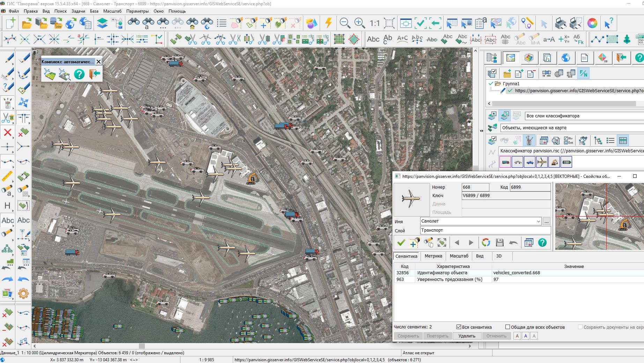The image size is (644, 363).
Task: Click the Zoom In magnifier icon
Action: click(x=360, y=23)
